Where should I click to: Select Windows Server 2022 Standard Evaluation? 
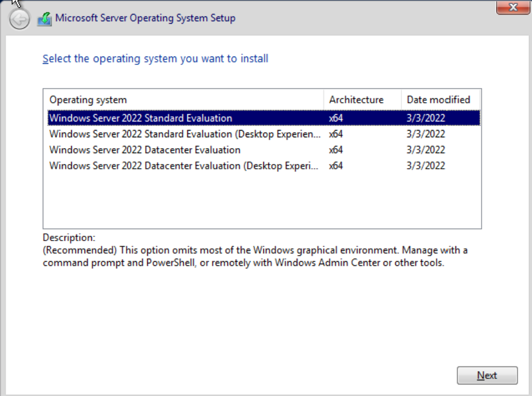140,118
